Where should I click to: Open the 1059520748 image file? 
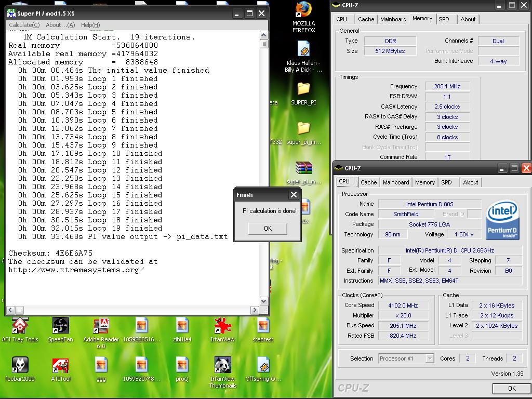[x=141, y=365]
